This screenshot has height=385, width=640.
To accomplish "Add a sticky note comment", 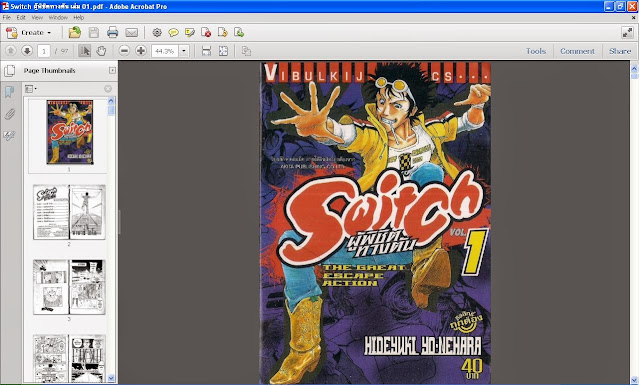I will pyautogui.click(x=173, y=32).
